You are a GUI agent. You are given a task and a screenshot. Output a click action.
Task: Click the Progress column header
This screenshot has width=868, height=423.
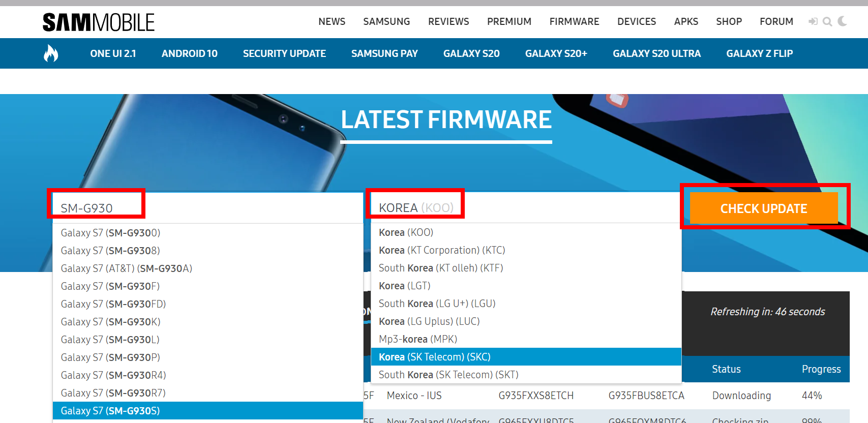(821, 369)
